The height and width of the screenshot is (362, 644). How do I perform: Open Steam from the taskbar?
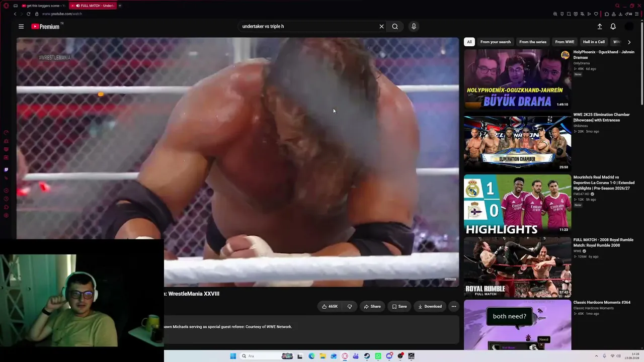(367, 356)
